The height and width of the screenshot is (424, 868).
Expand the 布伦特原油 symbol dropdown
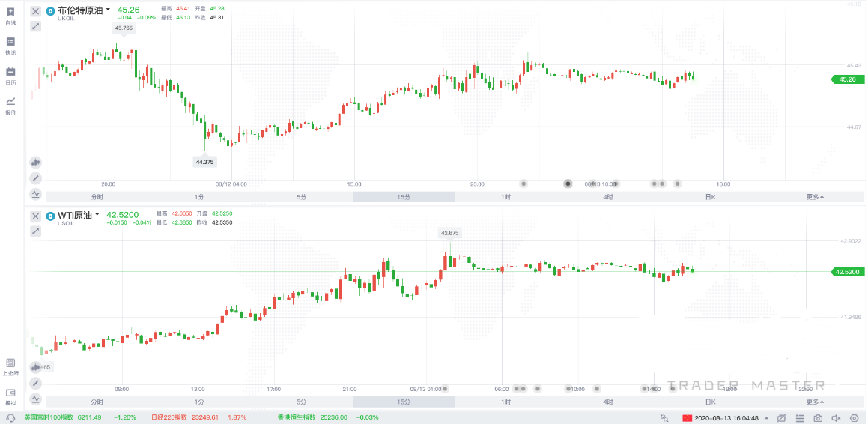point(108,10)
